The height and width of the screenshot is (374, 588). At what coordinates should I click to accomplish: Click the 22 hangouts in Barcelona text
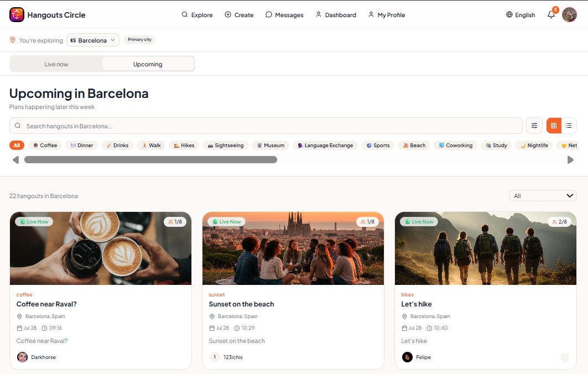[44, 196]
